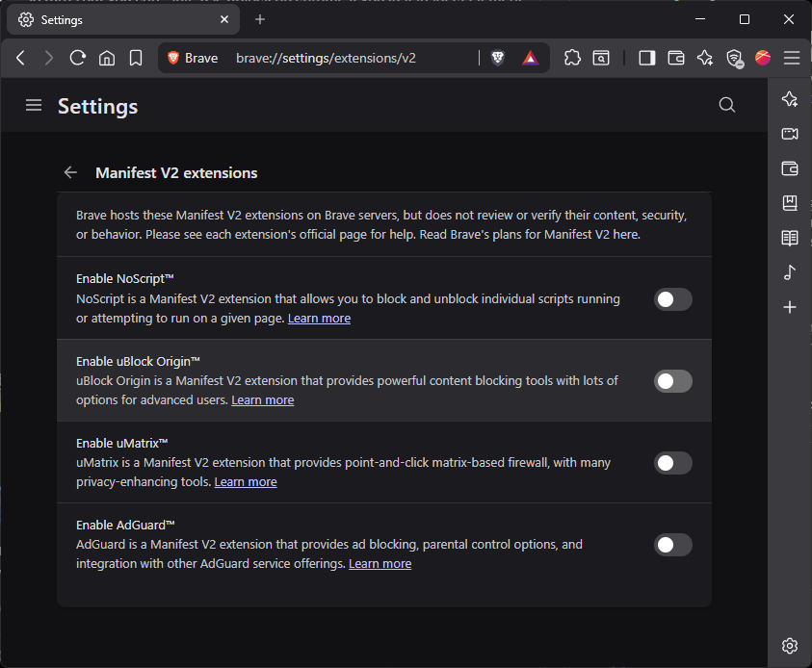Open Brave Wallet from the toolbar

click(676, 58)
